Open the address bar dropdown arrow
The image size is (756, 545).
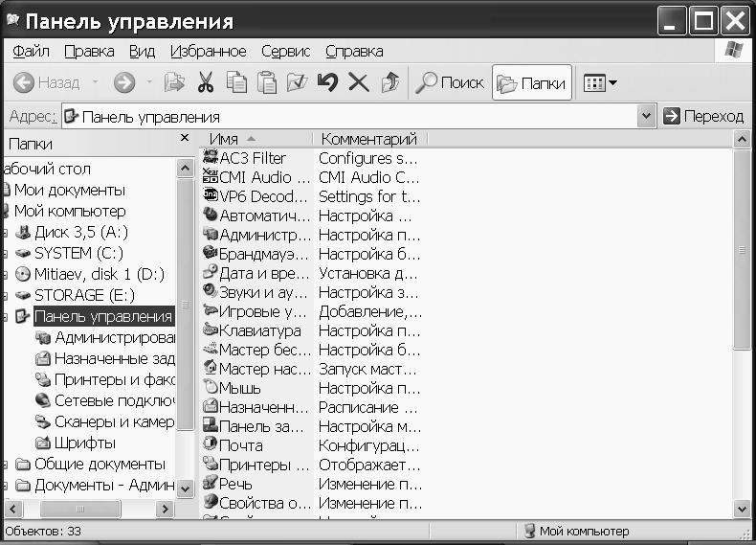pyautogui.click(x=647, y=116)
